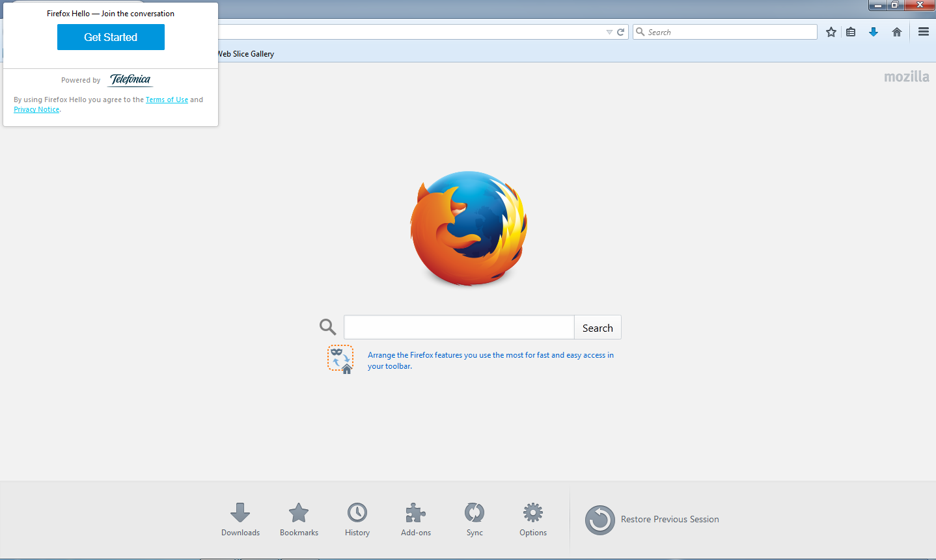Open Web Slice Gallery bookmark
Screen dimensions: 936x560
click(x=246, y=54)
